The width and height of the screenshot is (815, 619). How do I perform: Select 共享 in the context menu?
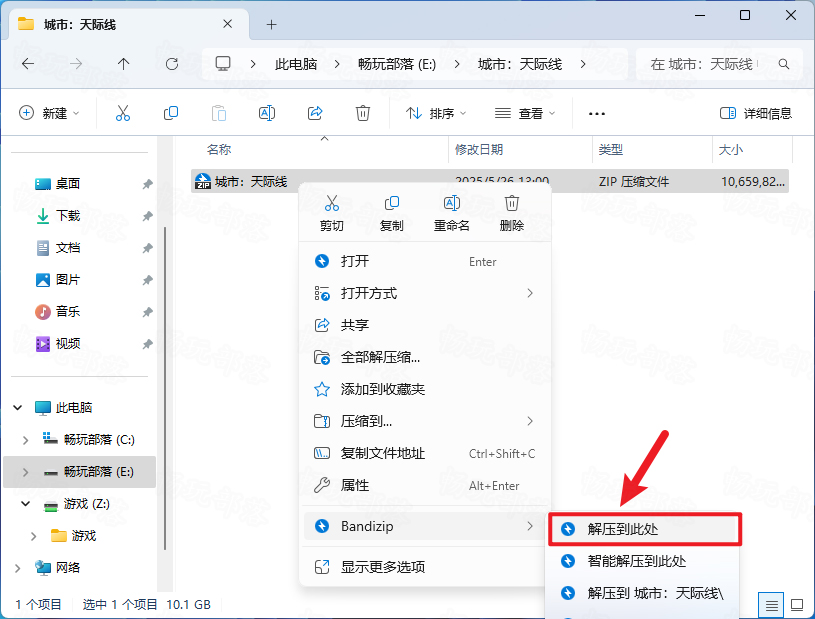click(x=425, y=325)
